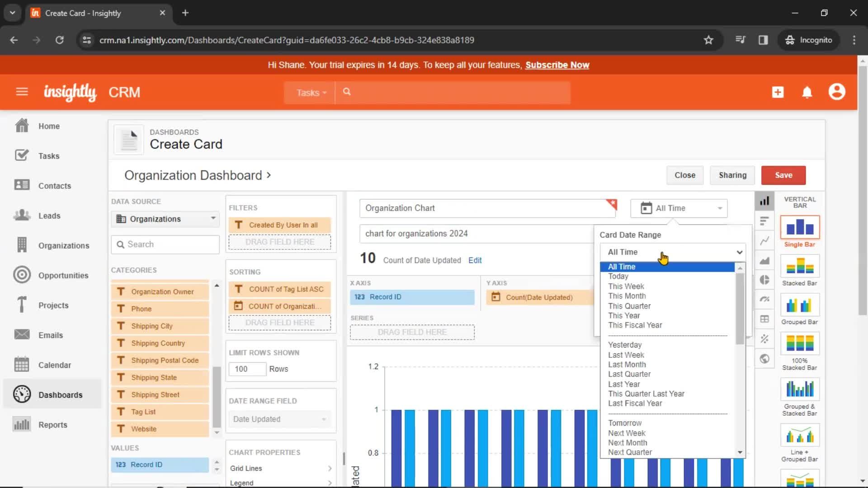Click Save to save the card
This screenshot has width=868, height=488.
(783, 174)
